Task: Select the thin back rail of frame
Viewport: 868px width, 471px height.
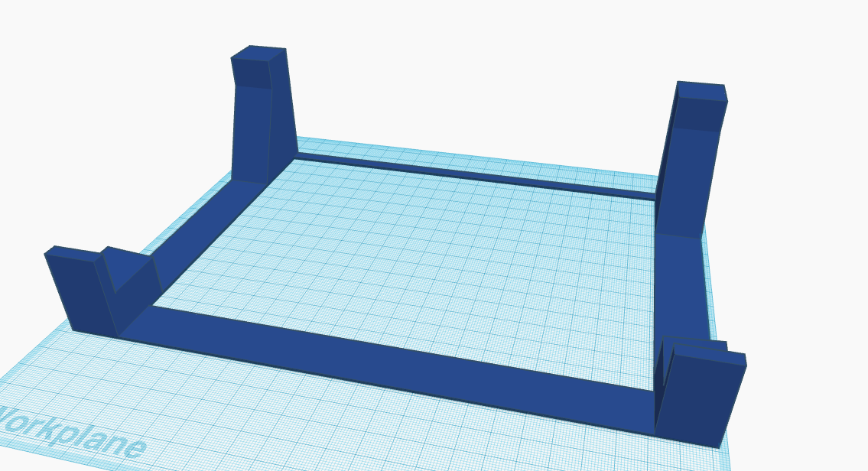Action: [476, 176]
